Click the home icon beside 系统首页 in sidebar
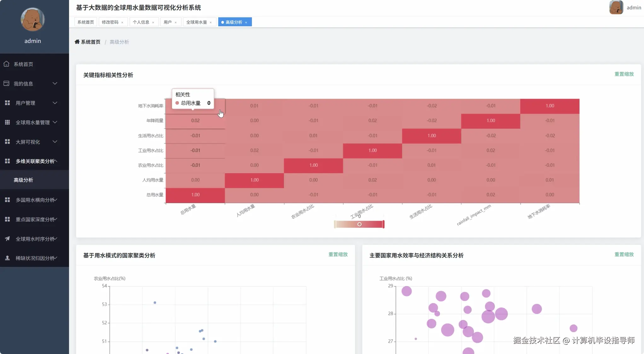 [x=6, y=64]
